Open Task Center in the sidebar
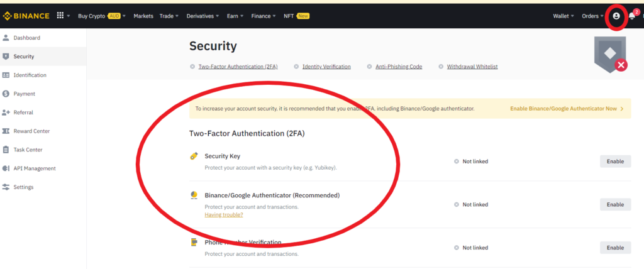This screenshot has height=269, width=644. (28, 150)
